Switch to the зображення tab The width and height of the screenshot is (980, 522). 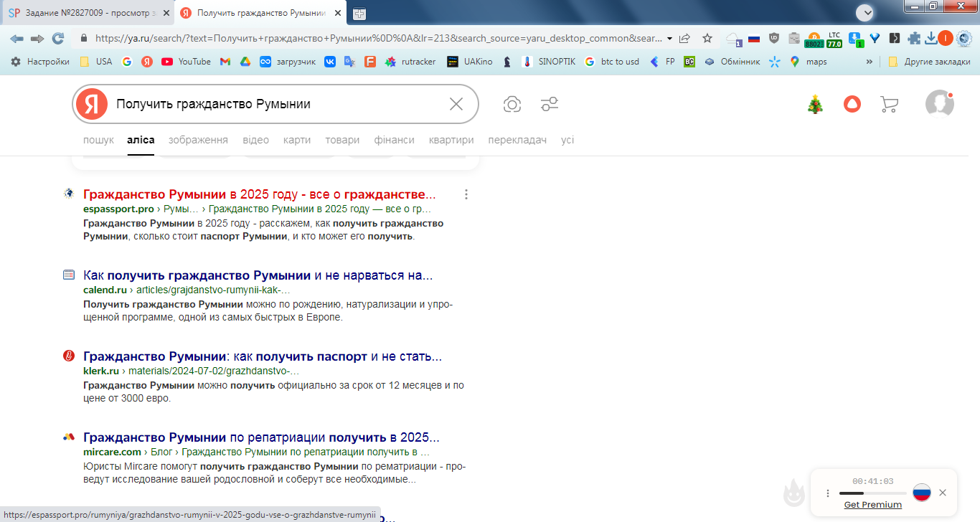(198, 140)
